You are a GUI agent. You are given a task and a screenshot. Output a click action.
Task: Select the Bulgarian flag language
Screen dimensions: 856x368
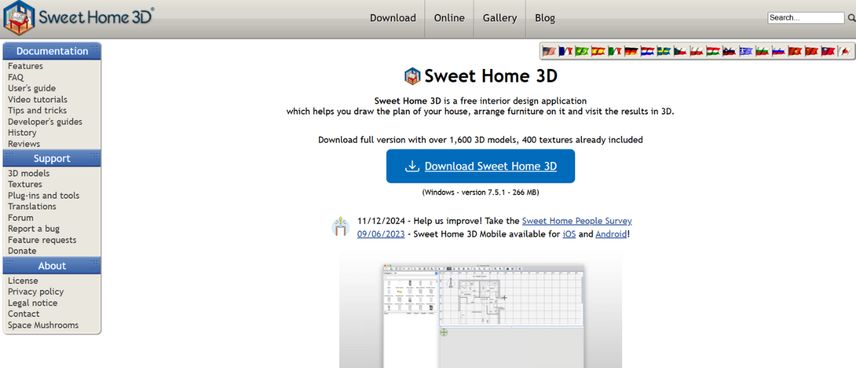(x=762, y=51)
